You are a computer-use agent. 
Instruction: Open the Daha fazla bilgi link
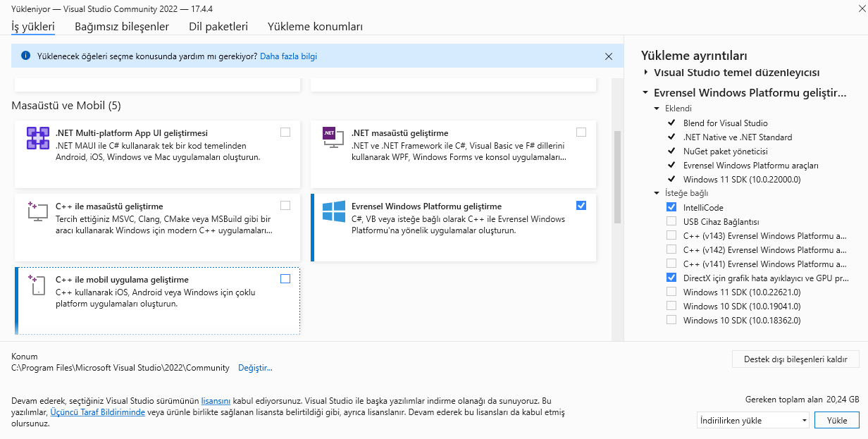(x=289, y=56)
